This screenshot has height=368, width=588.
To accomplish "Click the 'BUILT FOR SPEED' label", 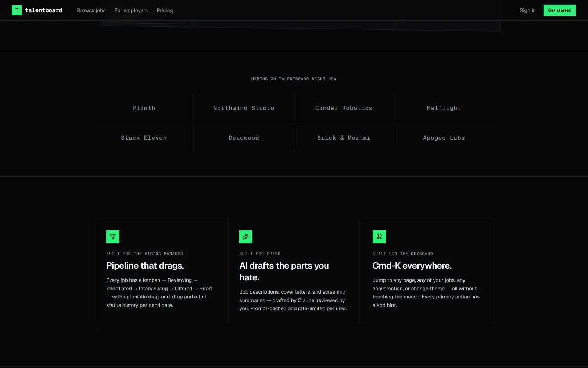I will tap(260, 254).
